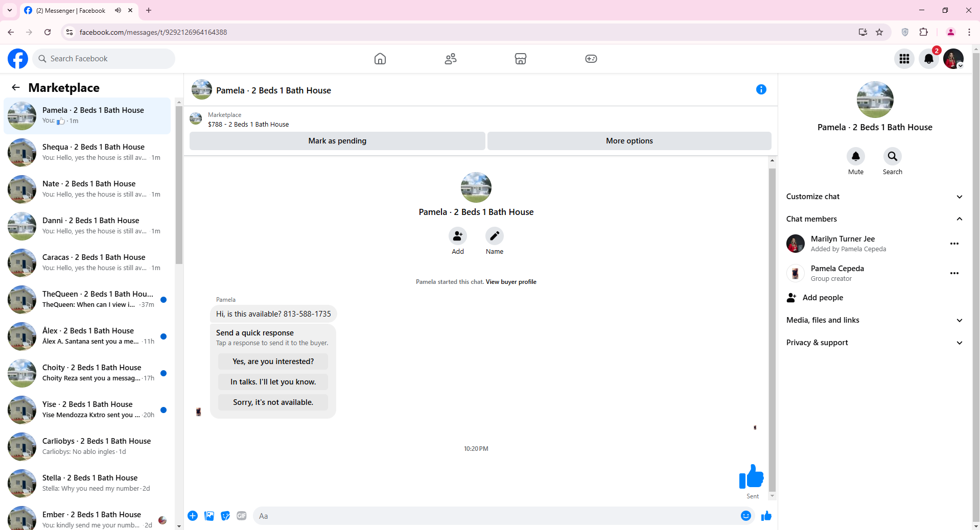Bookmark this page with the star icon
980x530 pixels.
(879, 32)
